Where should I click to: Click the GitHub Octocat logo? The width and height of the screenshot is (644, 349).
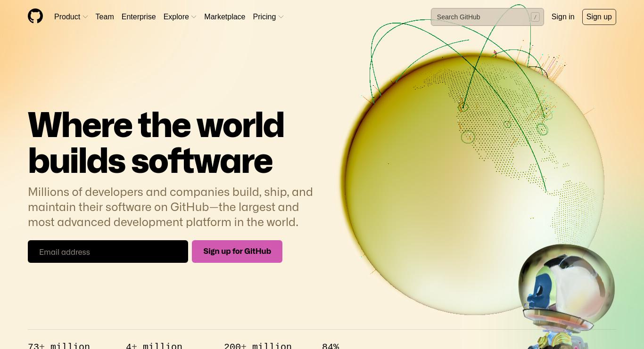click(x=35, y=16)
